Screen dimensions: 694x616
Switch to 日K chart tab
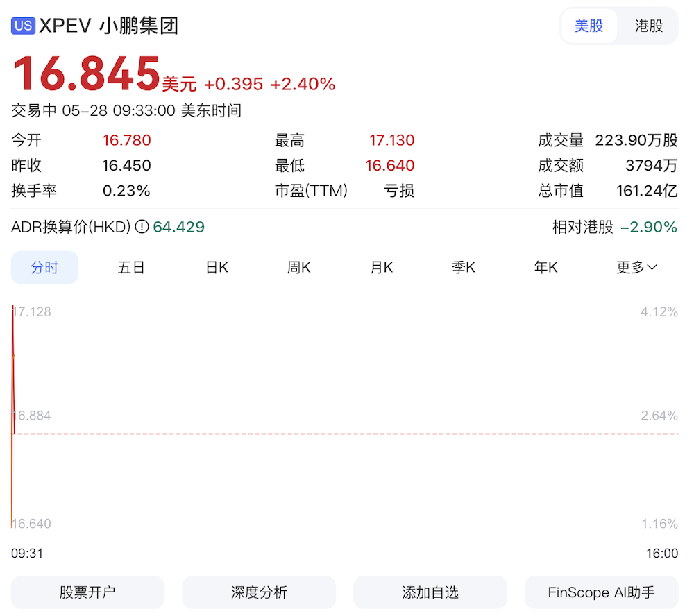tap(217, 267)
